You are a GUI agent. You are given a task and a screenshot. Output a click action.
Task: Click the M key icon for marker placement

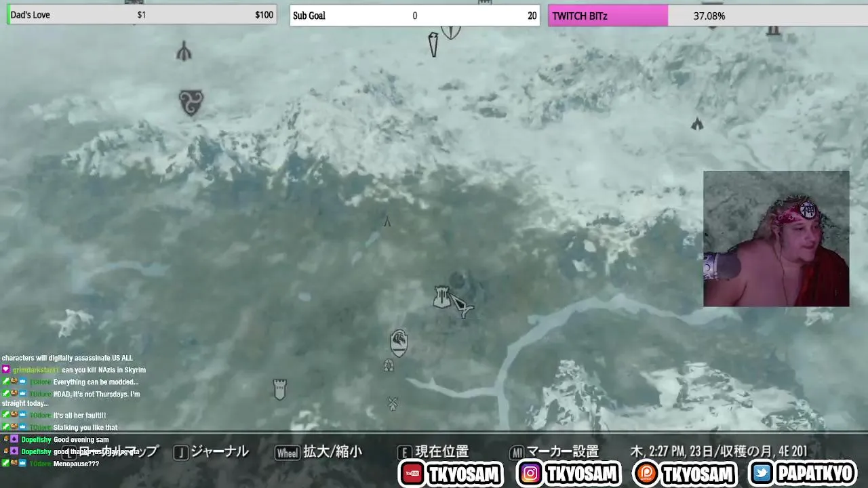[517, 453]
